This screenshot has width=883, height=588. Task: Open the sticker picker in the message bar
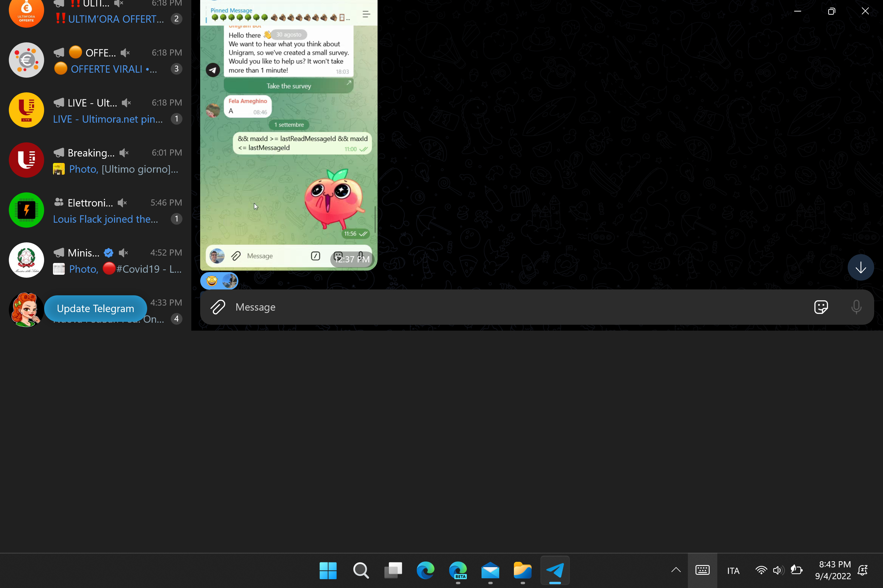pos(821,307)
